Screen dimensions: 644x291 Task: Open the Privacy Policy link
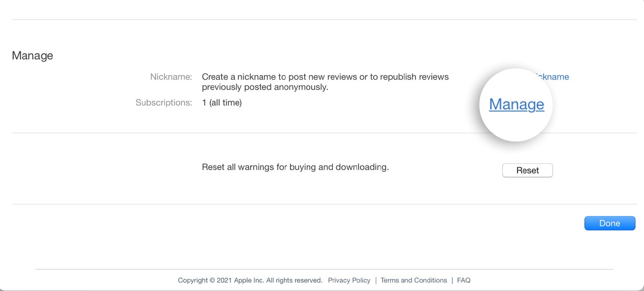coord(349,280)
